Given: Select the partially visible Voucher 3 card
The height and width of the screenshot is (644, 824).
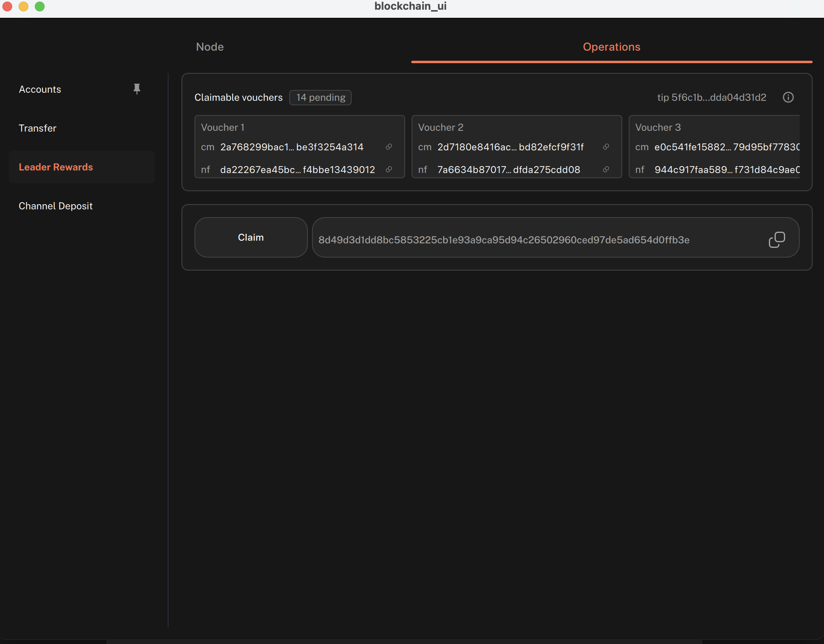Looking at the screenshot, I should coord(714,147).
